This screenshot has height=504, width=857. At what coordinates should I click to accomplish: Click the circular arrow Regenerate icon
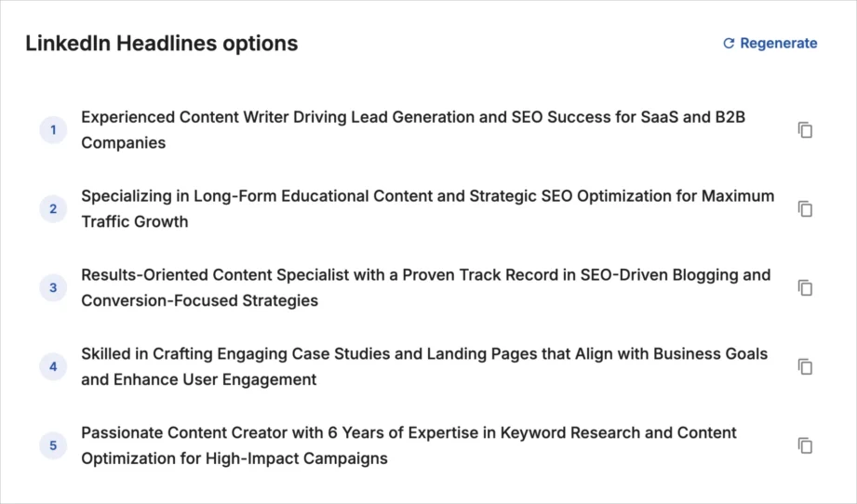(x=729, y=44)
